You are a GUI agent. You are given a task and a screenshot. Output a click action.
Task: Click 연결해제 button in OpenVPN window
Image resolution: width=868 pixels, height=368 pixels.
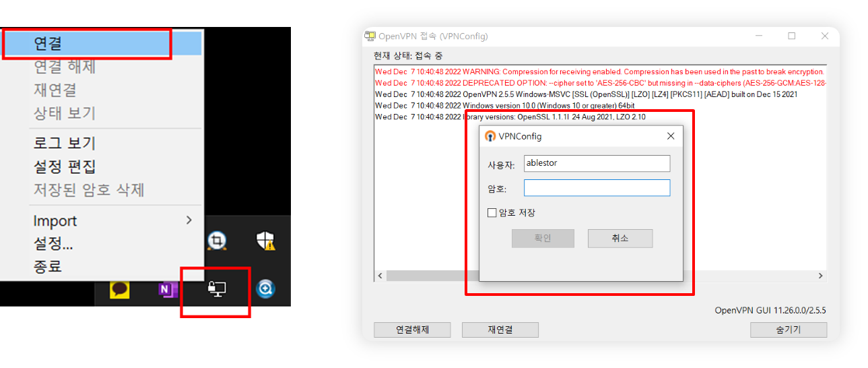coord(412,330)
